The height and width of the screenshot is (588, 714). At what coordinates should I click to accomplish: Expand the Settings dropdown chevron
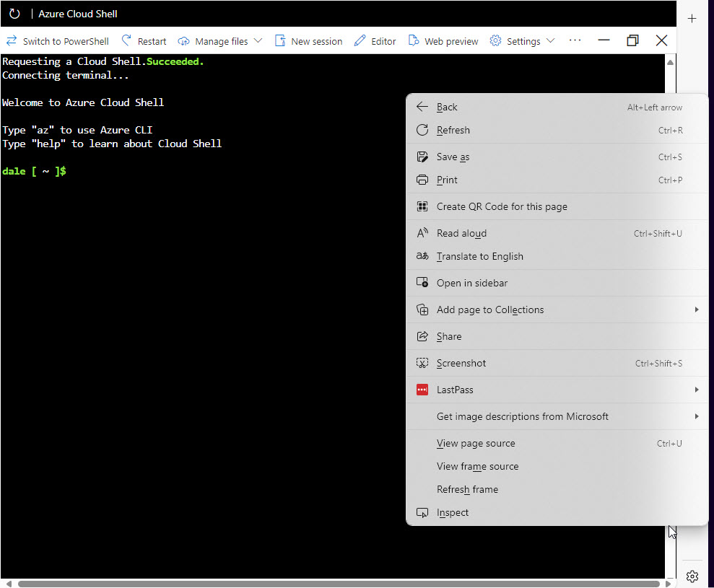tap(550, 40)
